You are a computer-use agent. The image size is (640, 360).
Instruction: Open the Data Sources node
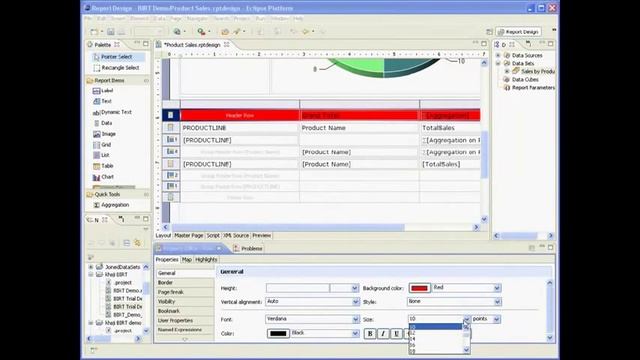tap(527, 55)
